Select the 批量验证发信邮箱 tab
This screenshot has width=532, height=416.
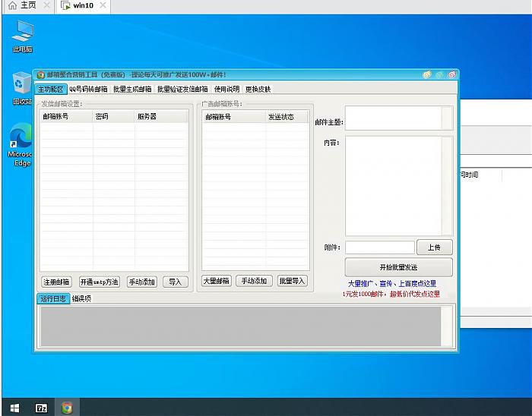[182, 89]
